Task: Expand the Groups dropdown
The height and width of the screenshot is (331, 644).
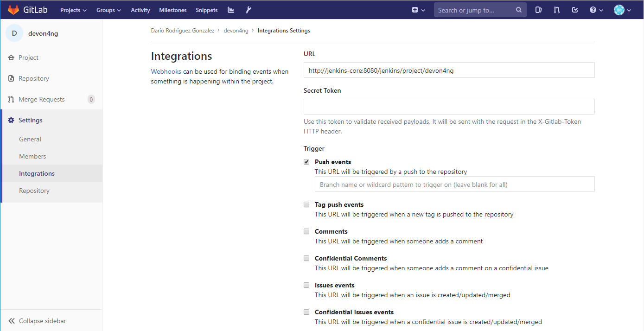Action: 108,9
